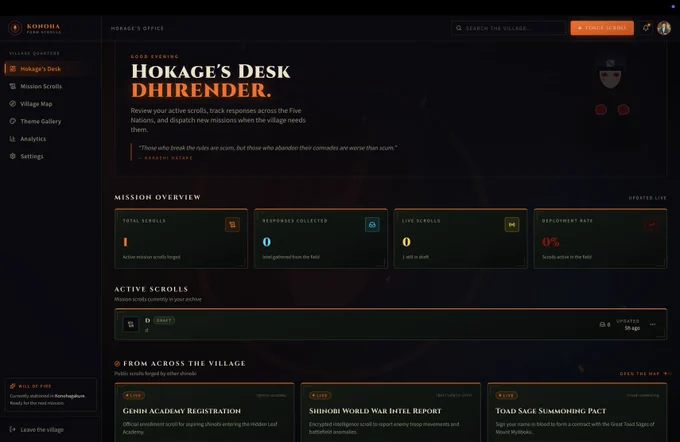The width and height of the screenshot is (680, 442).
Task: Click the Live Scrolls card icon
Action: click(512, 225)
